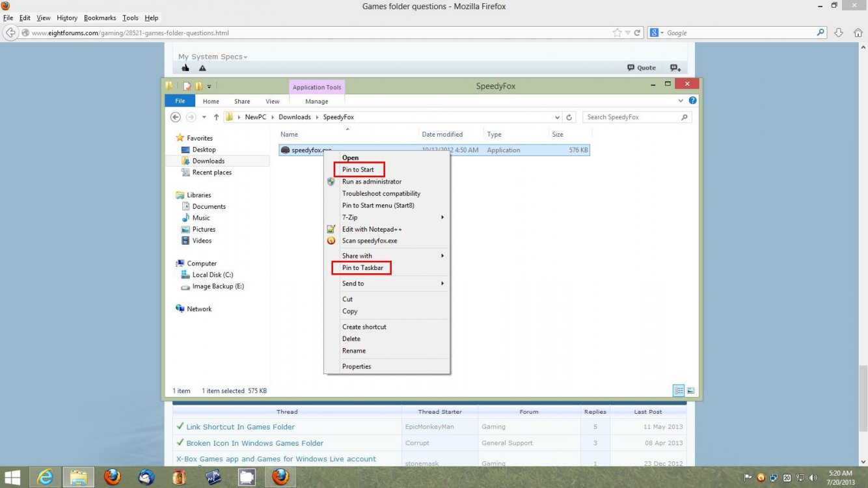868x488 pixels.
Task: Click Explorer refresh button beside address bar
Action: pos(569,117)
